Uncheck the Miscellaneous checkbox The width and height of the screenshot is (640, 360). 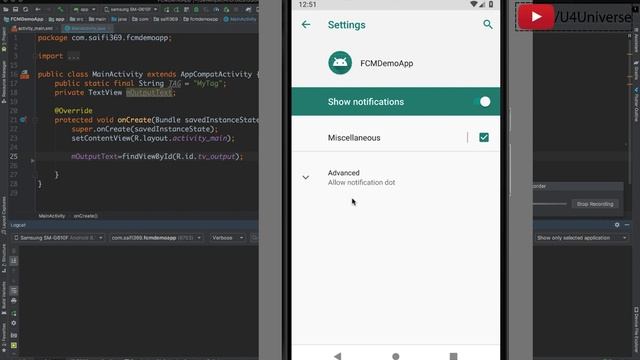click(x=484, y=138)
